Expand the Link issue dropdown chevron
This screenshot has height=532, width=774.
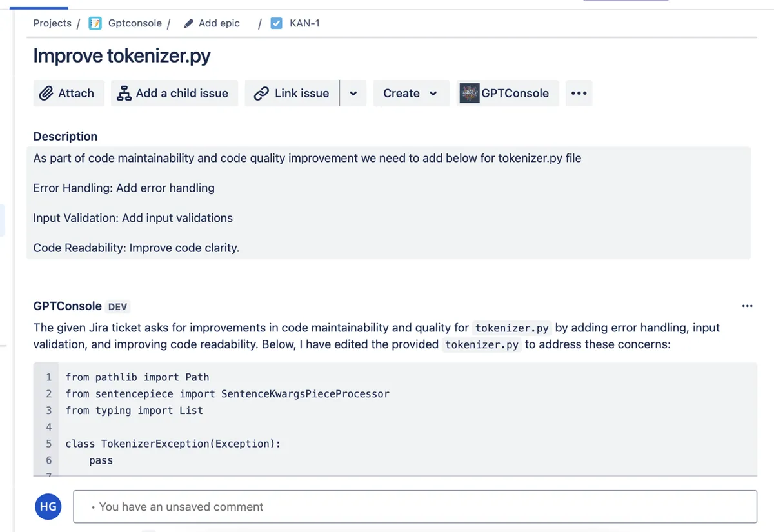(x=353, y=93)
